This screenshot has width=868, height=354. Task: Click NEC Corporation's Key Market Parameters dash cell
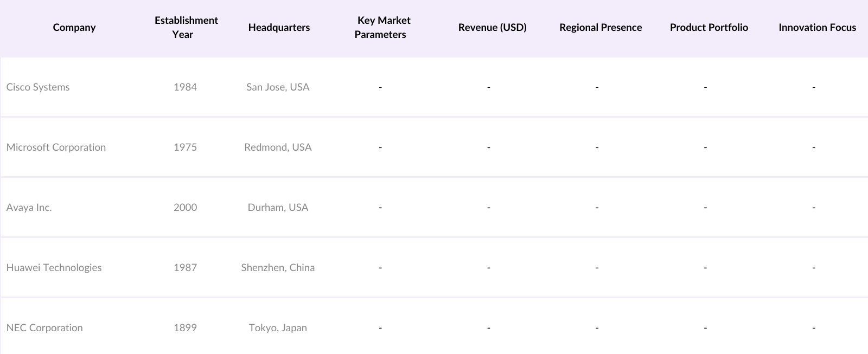click(380, 328)
